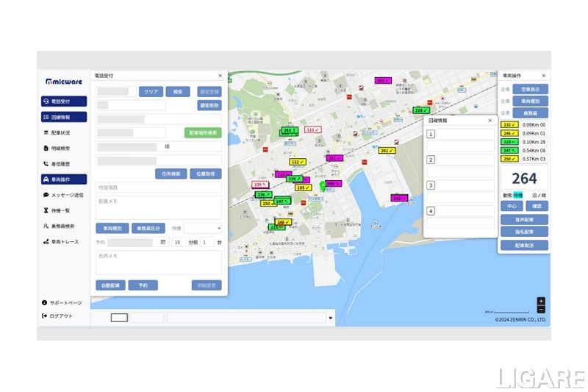This screenshot has width=588, height=392.
Task: Open 配車状況 in the sidebar
Action: point(64,132)
